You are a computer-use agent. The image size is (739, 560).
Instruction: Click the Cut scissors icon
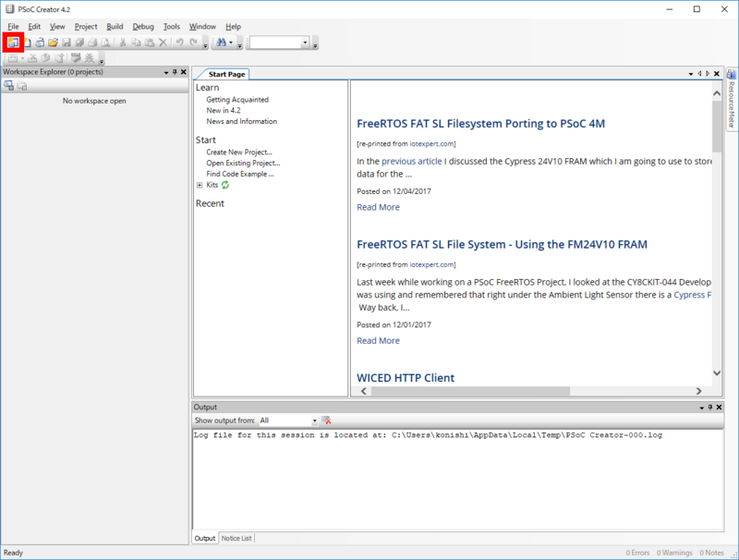point(123,43)
